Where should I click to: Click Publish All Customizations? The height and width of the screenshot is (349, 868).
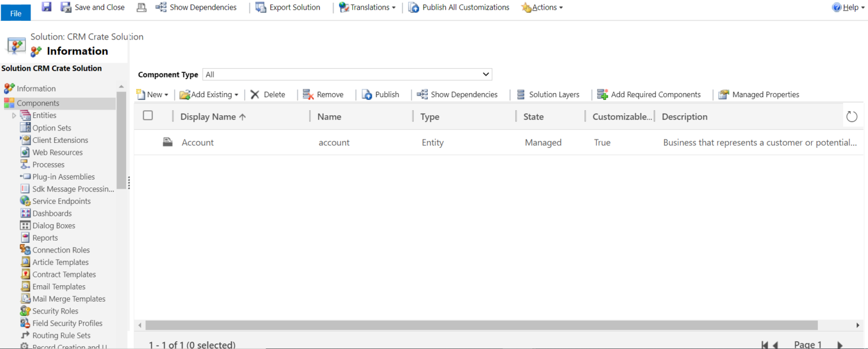pyautogui.click(x=459, y=7)
